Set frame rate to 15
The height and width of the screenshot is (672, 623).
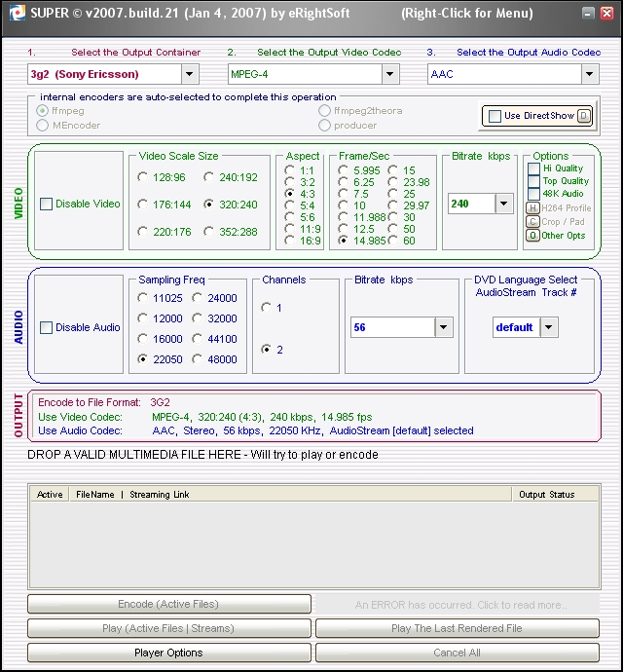tap(392, 170)
